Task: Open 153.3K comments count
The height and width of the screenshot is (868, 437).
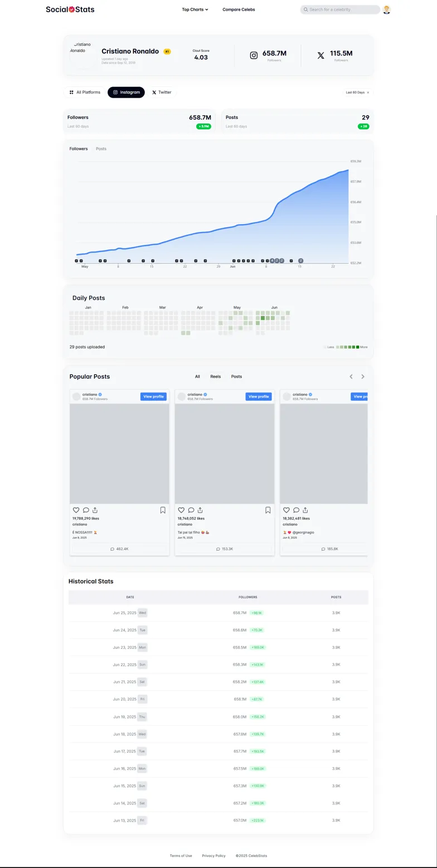Action: click(225, 549)
